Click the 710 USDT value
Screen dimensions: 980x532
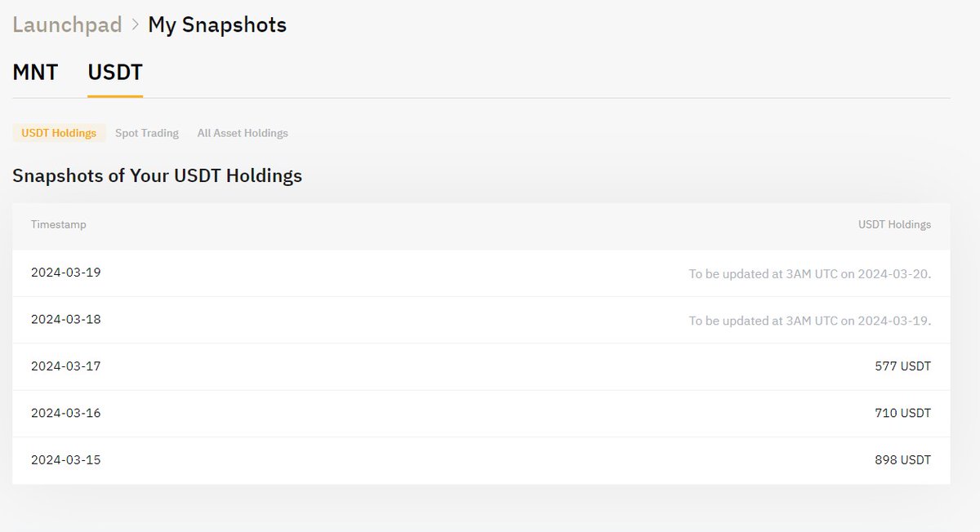pyautogui.click(x=902, y=413)
